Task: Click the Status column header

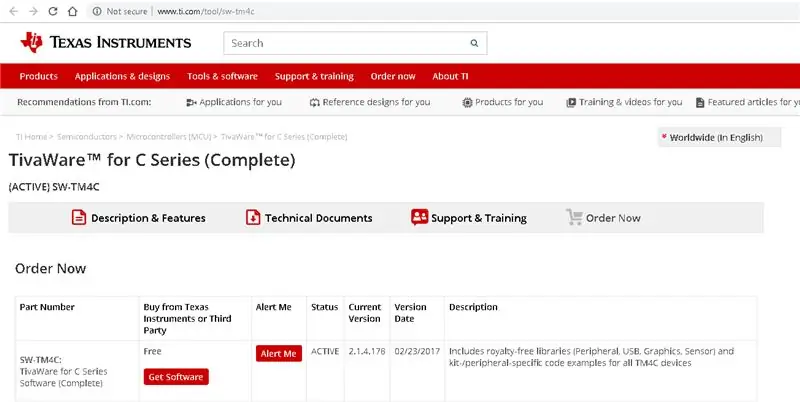Action: point(324,307)
